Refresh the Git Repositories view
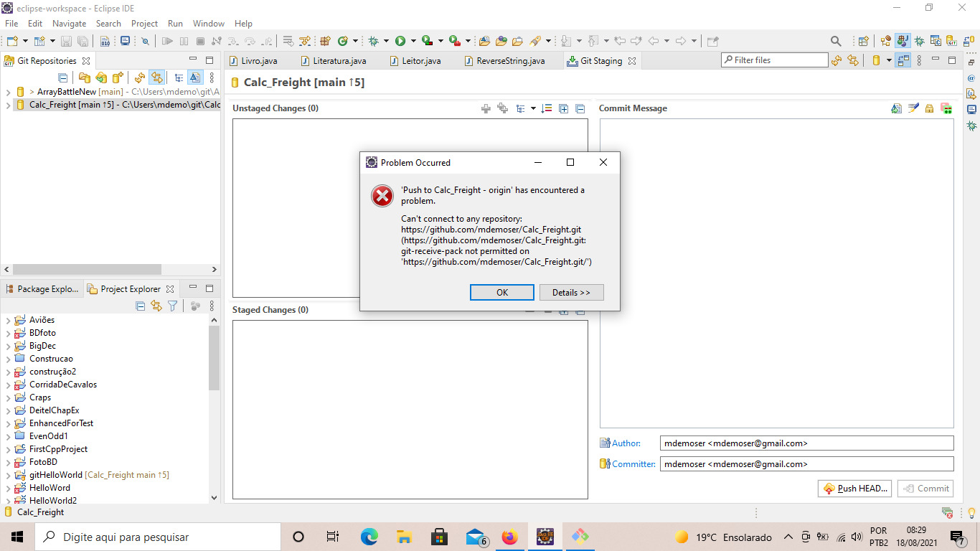This screenshot has height=551, width=980. tap(140, 77)
